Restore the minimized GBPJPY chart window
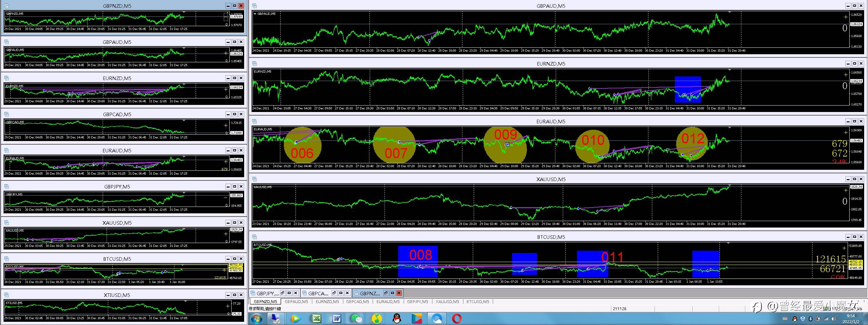This screenshot has width=868, height=325. coord(282,293)
